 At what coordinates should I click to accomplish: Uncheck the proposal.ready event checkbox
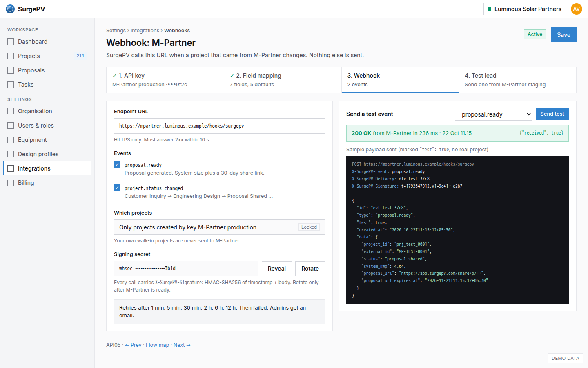(117, 164)
